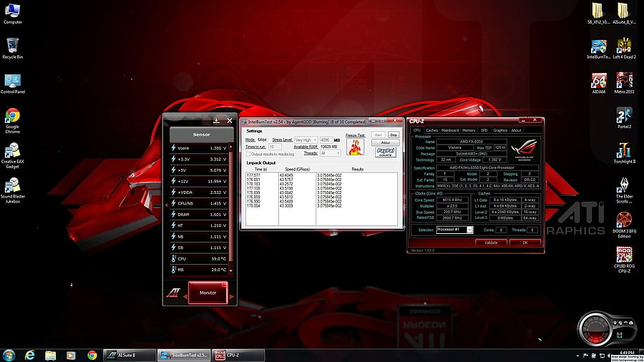Click the AI Suite logo icon
The width and height of the screenshot is (644, 362).
click(x=173, y=293)
